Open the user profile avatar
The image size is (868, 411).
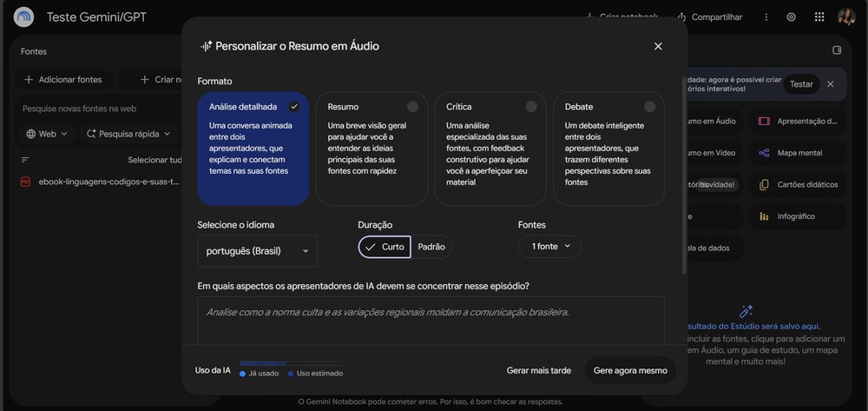(x=846, y=17)
